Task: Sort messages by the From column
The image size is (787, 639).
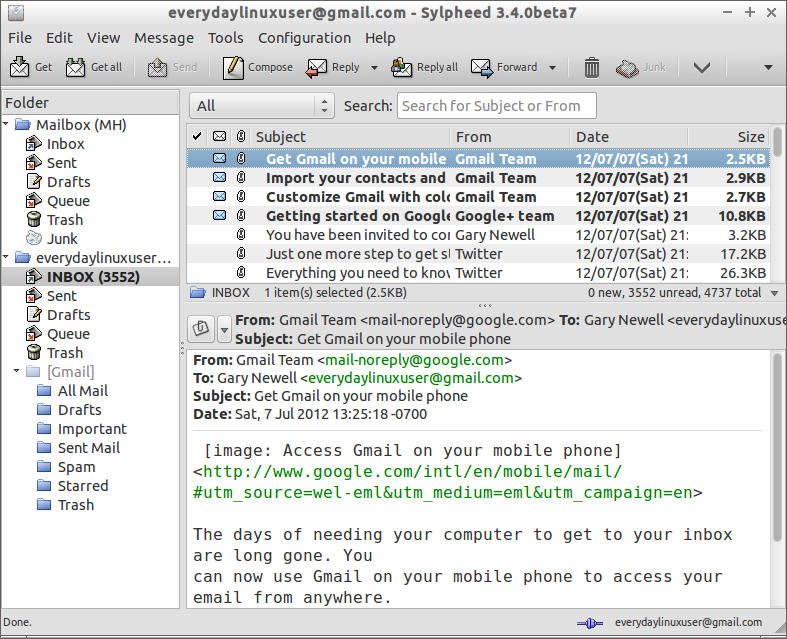Action: tap(510, 137)
